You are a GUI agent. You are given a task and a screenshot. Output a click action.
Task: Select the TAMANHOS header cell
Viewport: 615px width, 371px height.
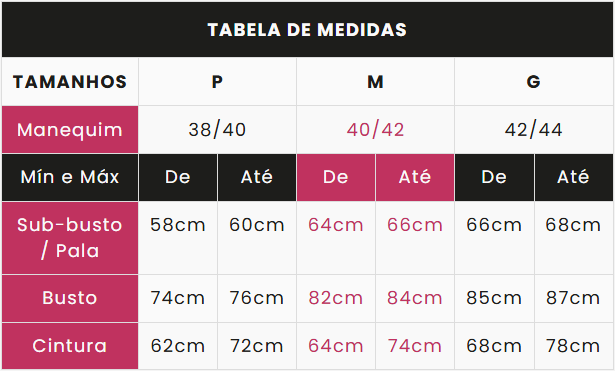coord(70,82)
